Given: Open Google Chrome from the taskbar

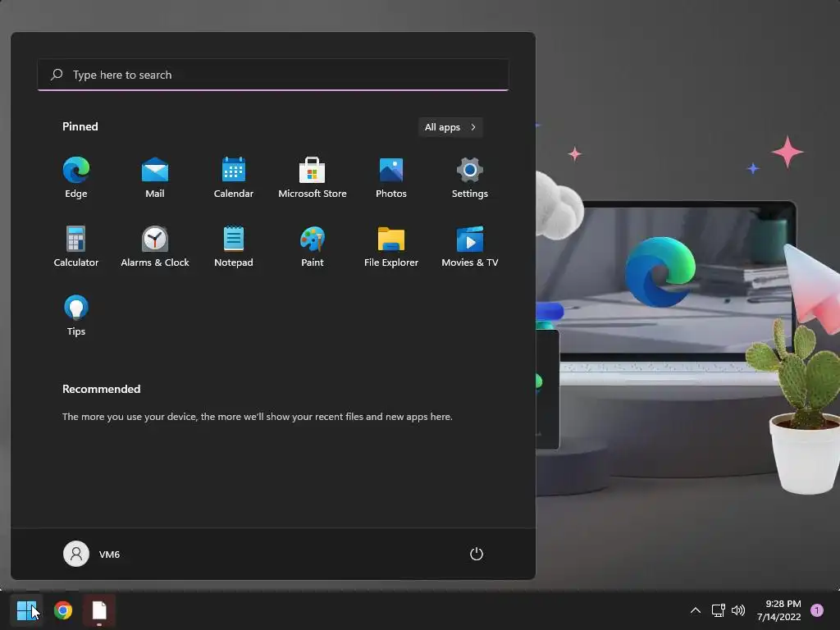Looking at the screenshot, I should 63,610.
